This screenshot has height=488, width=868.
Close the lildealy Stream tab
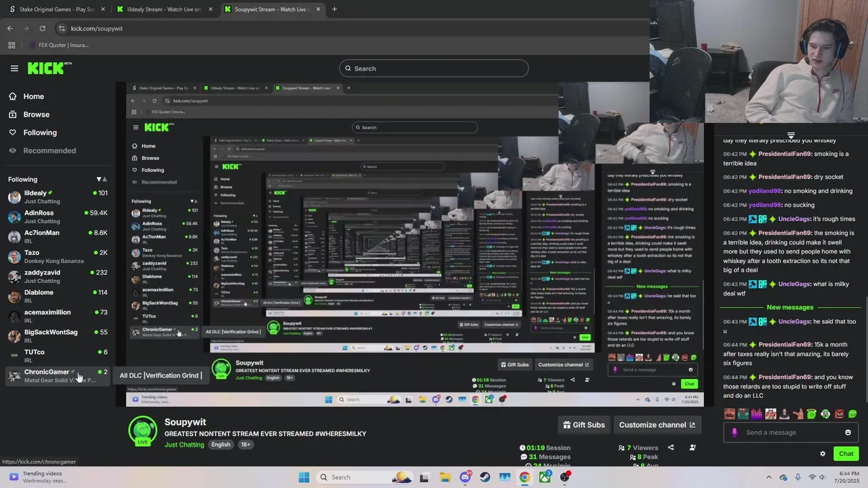coord(210,9)
